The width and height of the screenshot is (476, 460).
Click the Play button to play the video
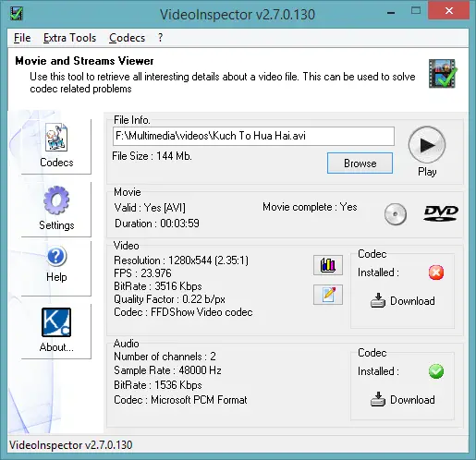(x=427, y=145)
